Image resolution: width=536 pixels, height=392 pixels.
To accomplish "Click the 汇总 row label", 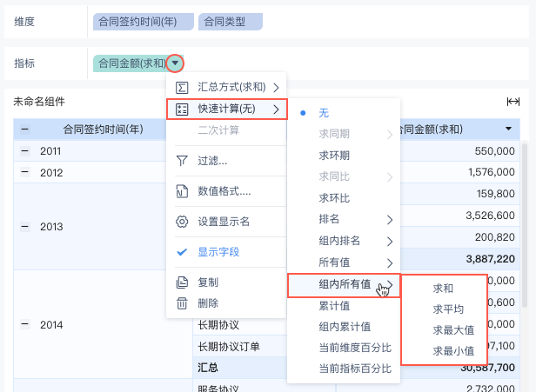I will click(x=208, y=368).
